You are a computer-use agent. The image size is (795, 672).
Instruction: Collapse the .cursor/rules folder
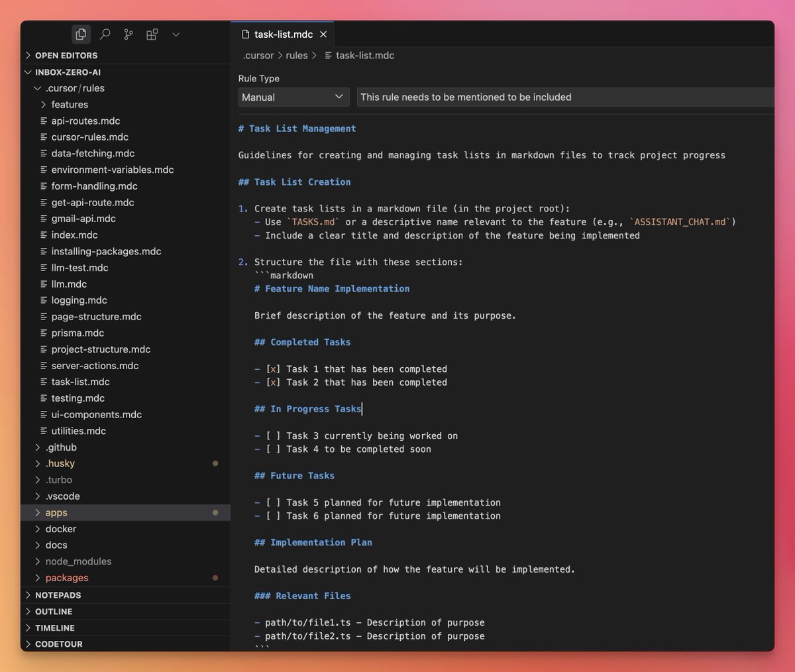click(126, 88)
